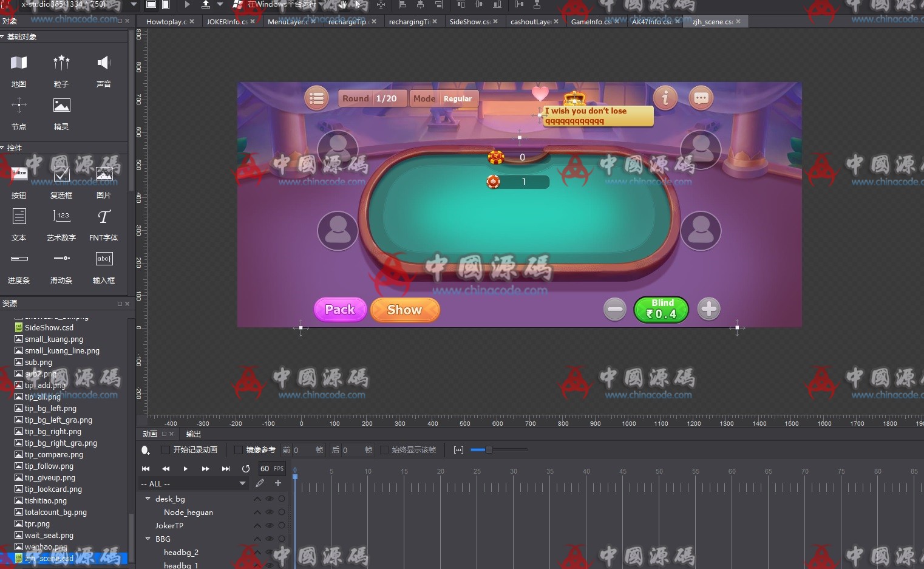Collapse the 控件 section
The image size is (924, 569).
[x=2, y=148]
